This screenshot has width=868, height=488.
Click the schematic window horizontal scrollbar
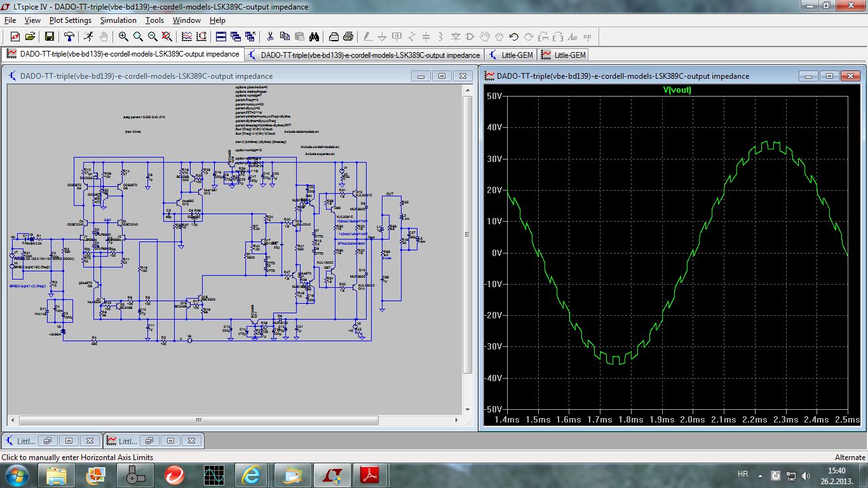click(x=198, y=420)
